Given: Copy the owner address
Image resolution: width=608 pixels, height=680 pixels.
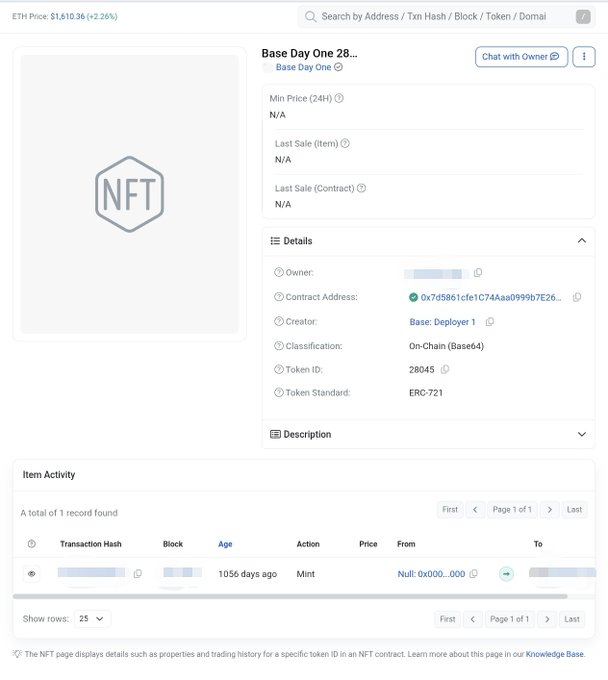Looking at the screenshot, I should (478, 273).
